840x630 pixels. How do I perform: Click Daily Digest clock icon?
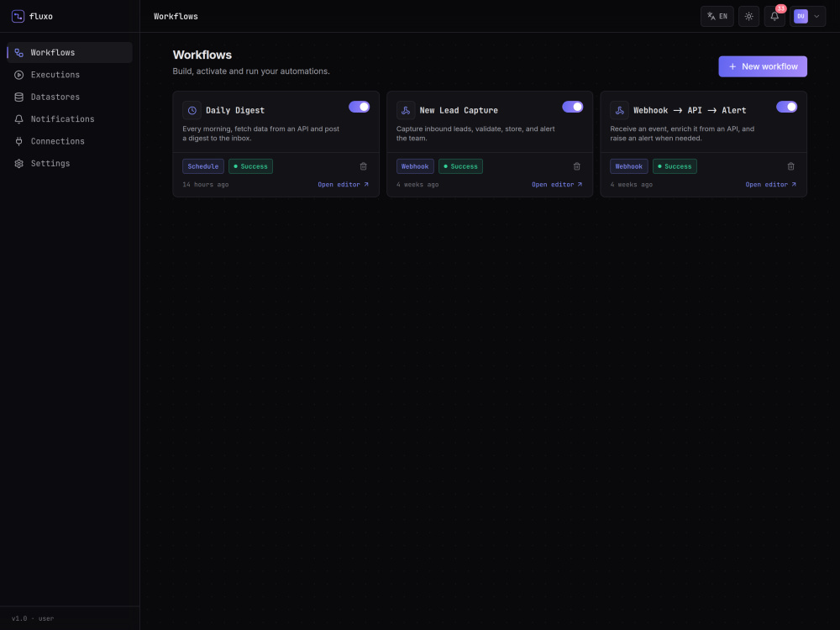click(x=192, y=110)
